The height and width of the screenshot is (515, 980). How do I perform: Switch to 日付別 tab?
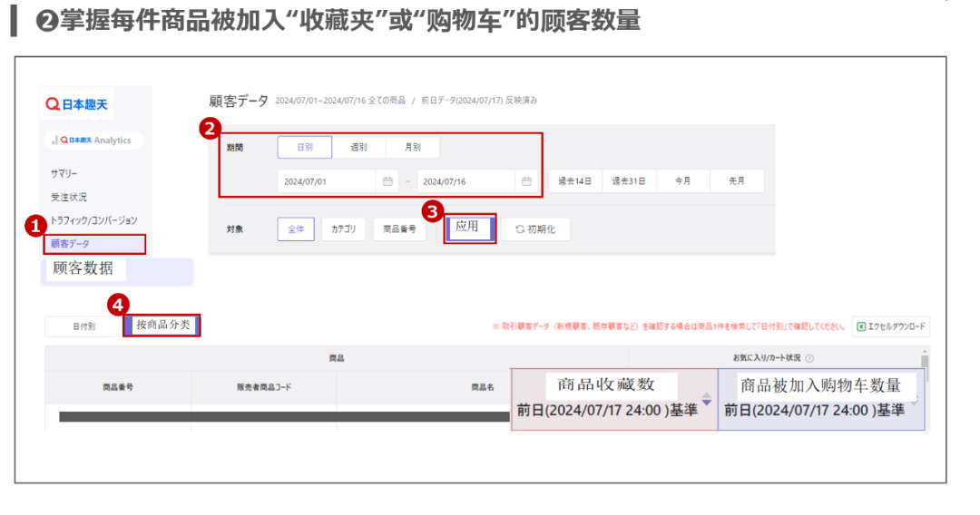tap(83, 326)
